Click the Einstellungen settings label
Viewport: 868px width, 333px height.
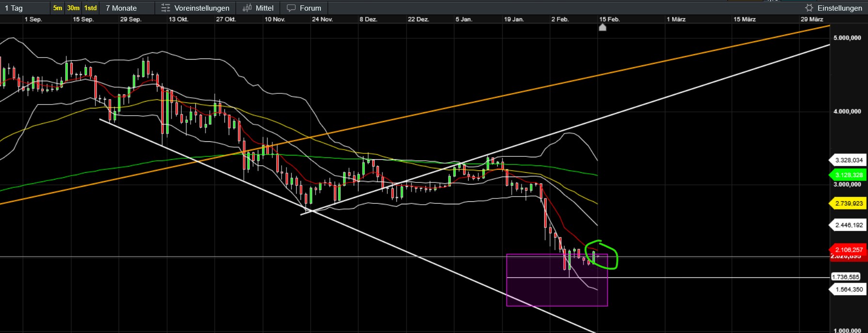[839, 8]
